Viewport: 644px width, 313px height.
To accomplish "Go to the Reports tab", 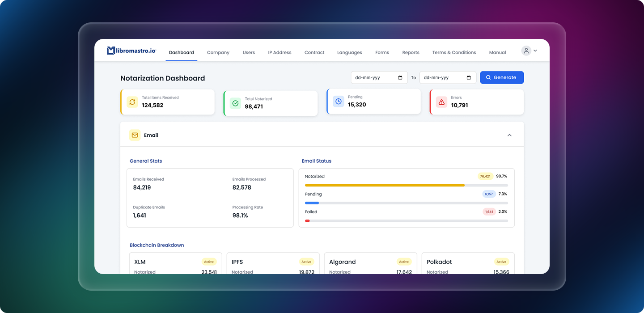I will tap(411, 53).
